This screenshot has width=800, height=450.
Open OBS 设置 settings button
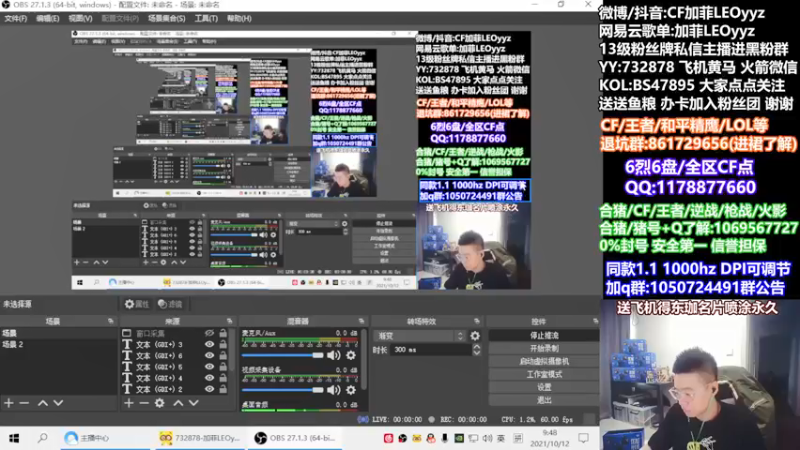(544, 387)
